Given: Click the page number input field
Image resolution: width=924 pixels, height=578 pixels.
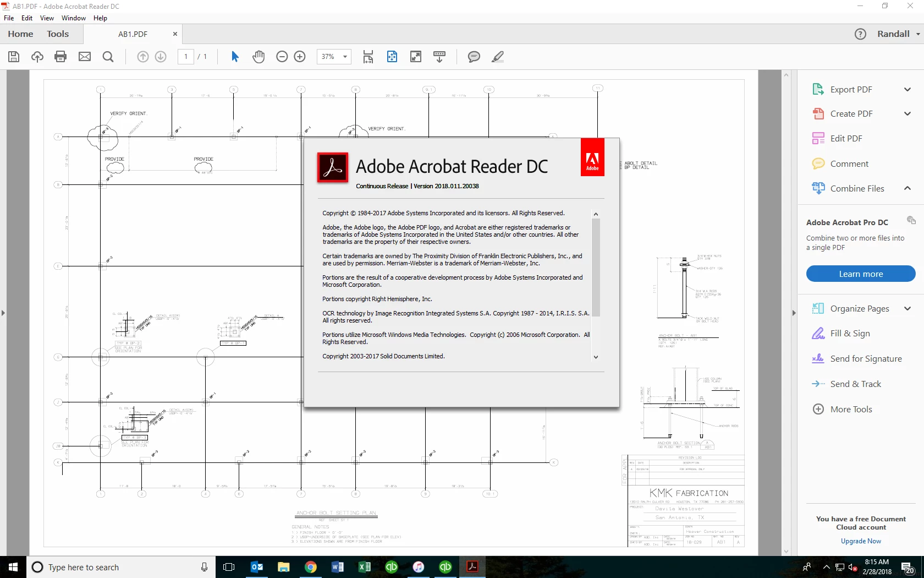Looking at the screenshot, I should click(x=186, y=57).
